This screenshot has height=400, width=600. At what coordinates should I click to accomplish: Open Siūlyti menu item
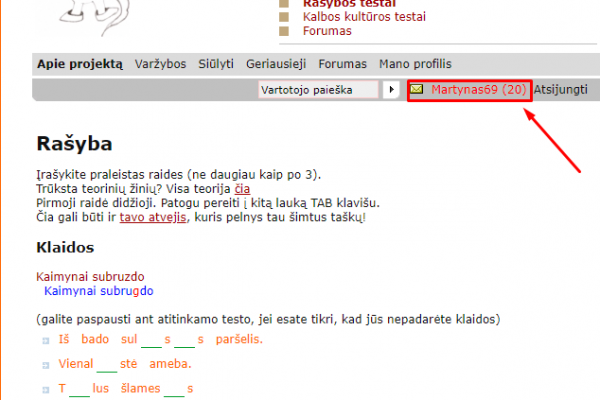216,64
